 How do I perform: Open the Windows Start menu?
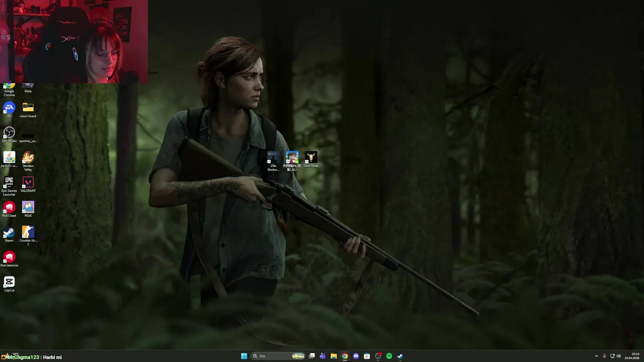[244, 356]
